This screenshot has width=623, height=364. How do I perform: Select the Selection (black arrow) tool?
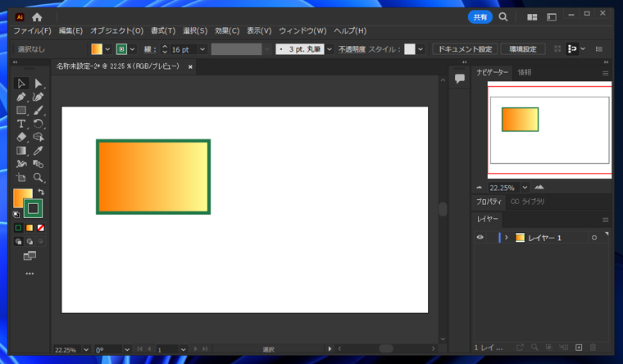click(21, 84)
